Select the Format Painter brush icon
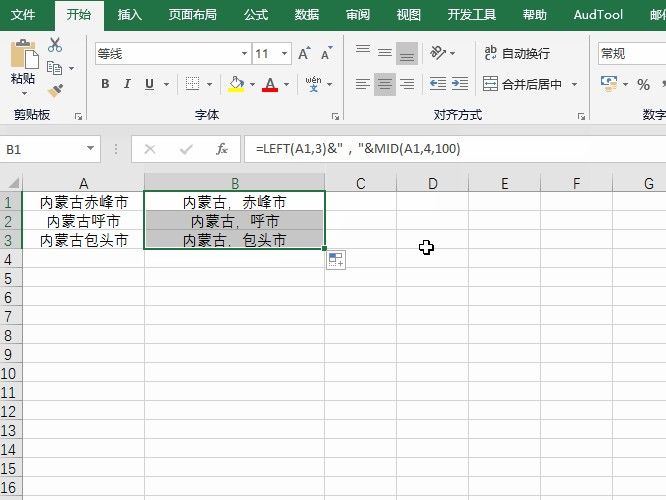Screen dimensions: 666x500 (x=55, y=90)
